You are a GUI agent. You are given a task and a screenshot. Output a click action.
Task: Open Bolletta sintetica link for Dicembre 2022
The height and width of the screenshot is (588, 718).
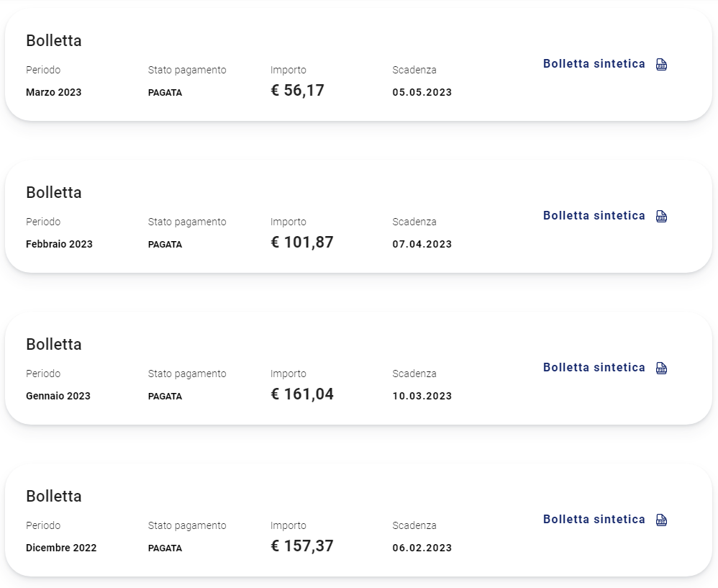[x=594, y=520]
